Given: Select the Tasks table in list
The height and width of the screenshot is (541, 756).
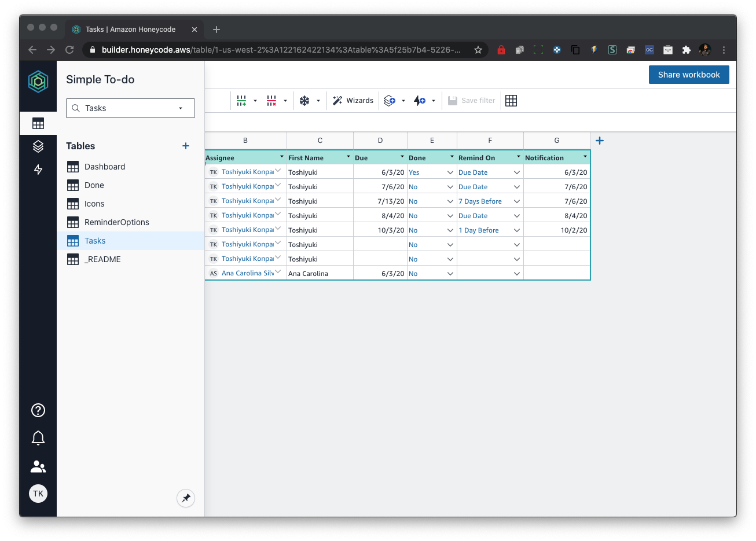Looking at the screenshot, I should (x=130, y=241).
